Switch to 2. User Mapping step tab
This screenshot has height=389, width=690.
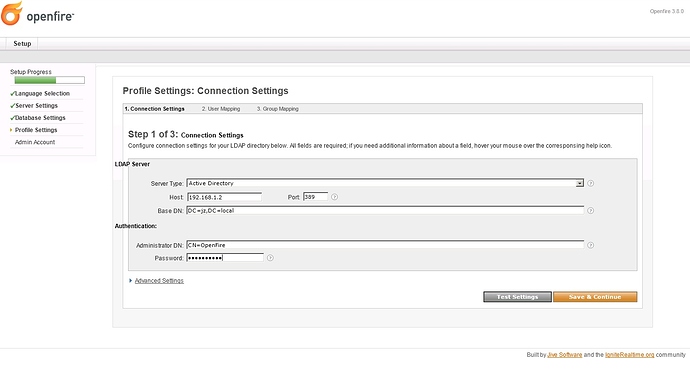tap(221, 109)
